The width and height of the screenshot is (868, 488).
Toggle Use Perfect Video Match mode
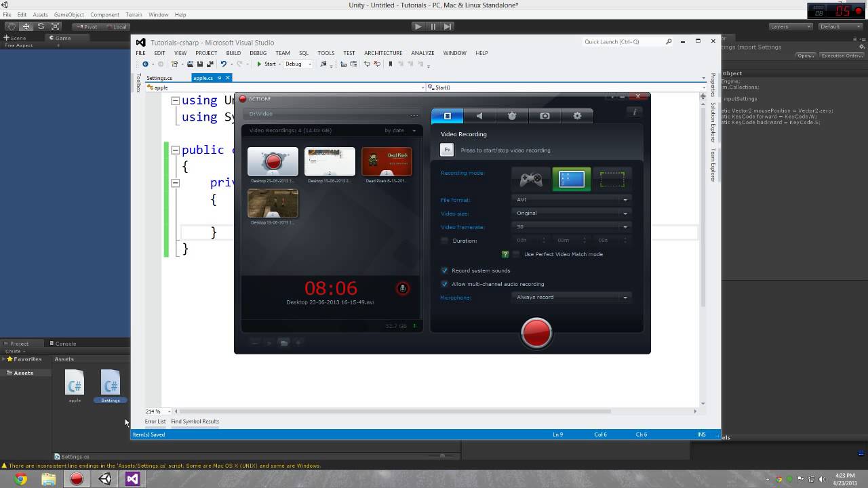516,254
